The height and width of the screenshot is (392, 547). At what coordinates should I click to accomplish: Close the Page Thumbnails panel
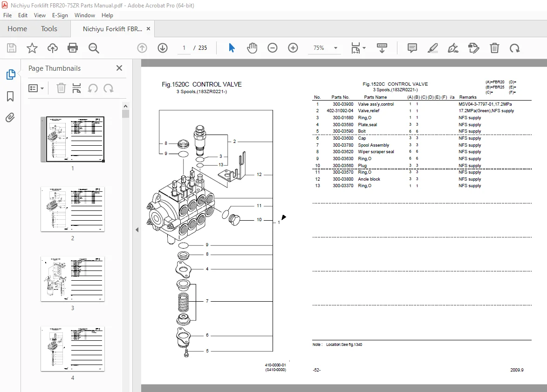coord(119,68)
